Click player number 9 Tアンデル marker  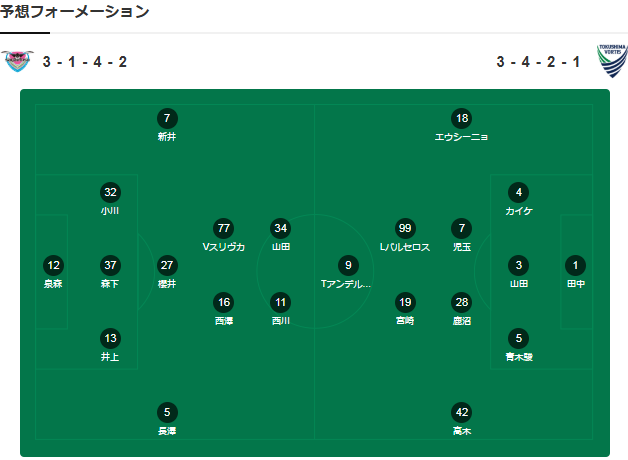coord(347,265)
